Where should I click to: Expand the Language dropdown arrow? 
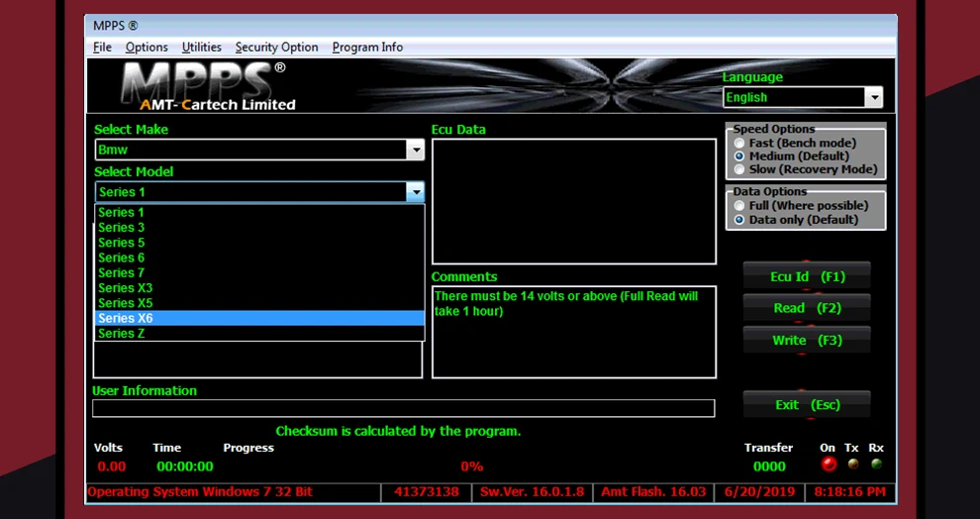coord(874,97)
